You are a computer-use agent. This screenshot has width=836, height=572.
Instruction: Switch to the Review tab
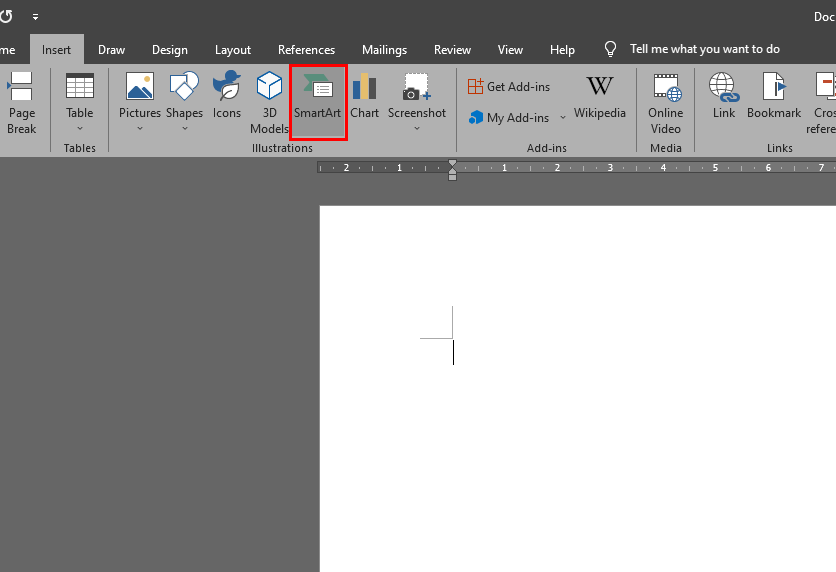[x=452, y=50]
